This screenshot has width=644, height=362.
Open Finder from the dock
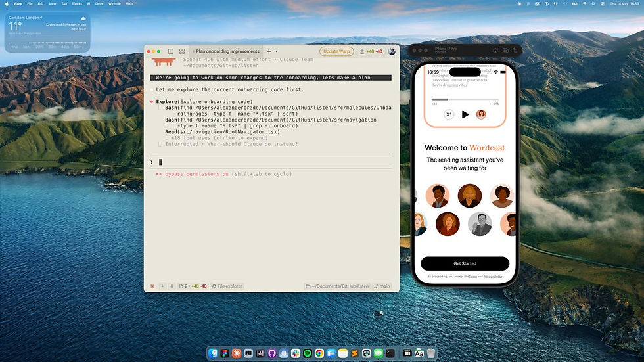point(213,353)
